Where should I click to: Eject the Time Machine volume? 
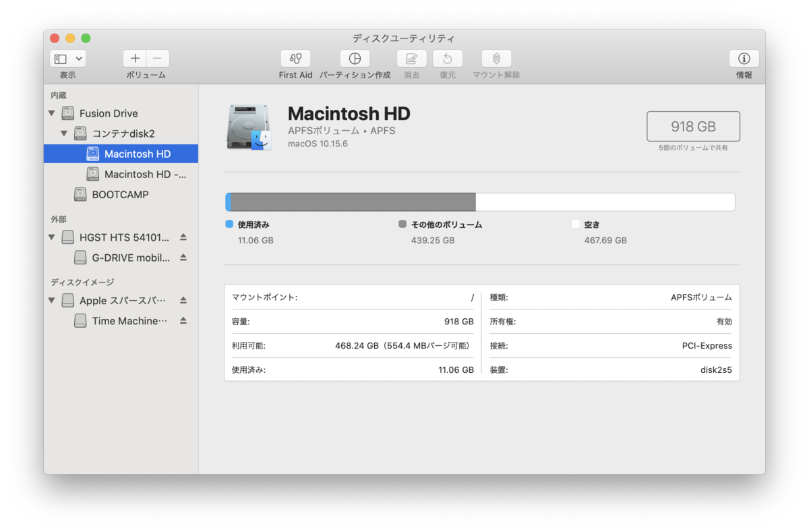pos(183,321)
